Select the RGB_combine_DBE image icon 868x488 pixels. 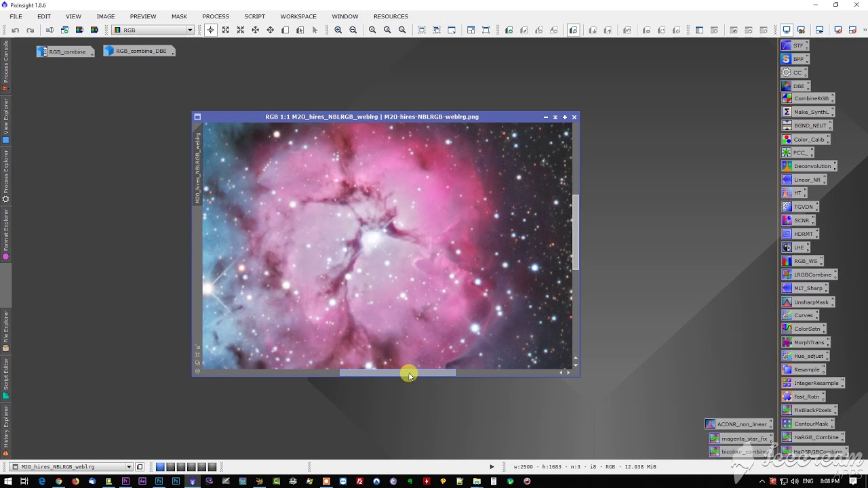click(139, 51)
